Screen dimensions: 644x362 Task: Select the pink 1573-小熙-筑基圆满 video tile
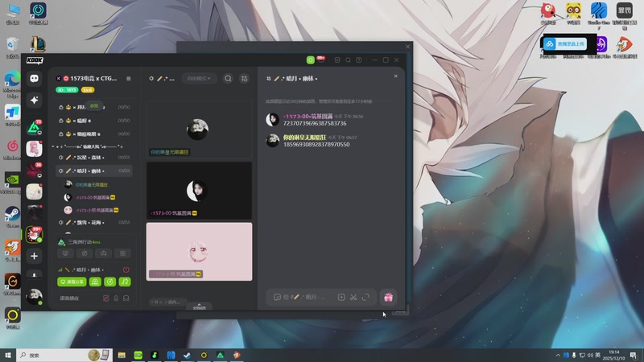pos(199,252)
